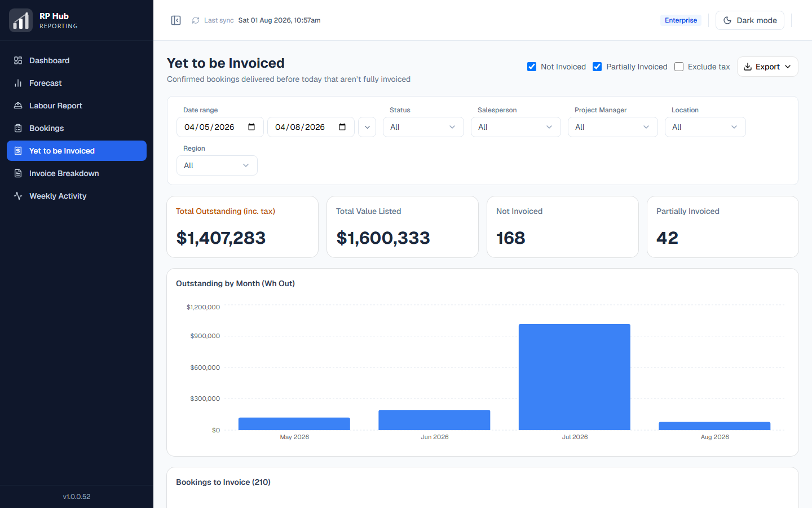Click the Forecast bar chart icon
The width and height of the screenshot is (812, 508).
pos(18,83)
